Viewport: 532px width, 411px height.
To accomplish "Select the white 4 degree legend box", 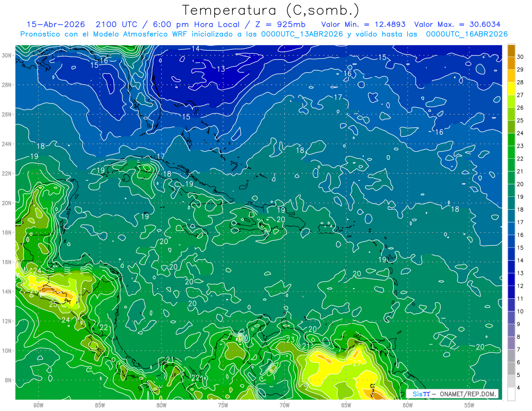I will point(511,394).
